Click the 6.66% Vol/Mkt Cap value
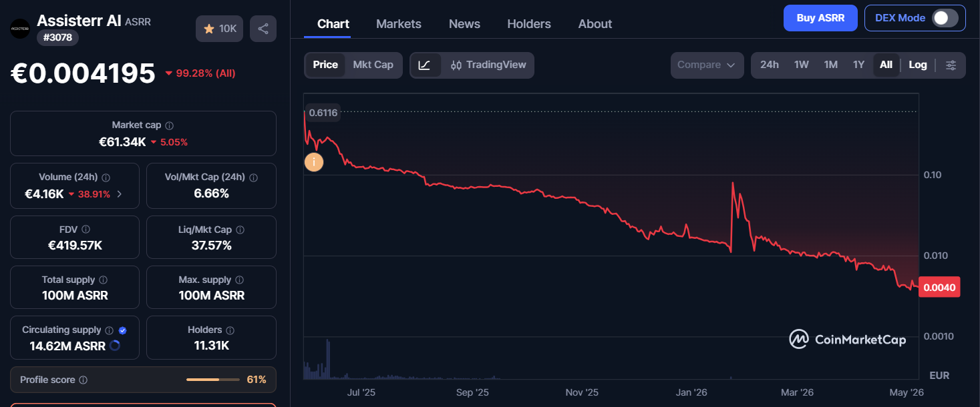 (x=211, y=193)
